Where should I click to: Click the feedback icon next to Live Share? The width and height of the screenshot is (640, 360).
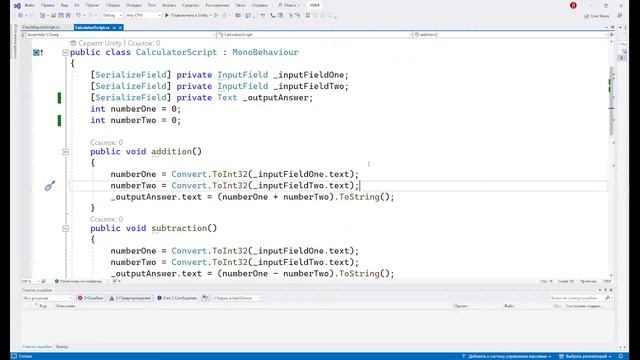click(x=620, y=16)
